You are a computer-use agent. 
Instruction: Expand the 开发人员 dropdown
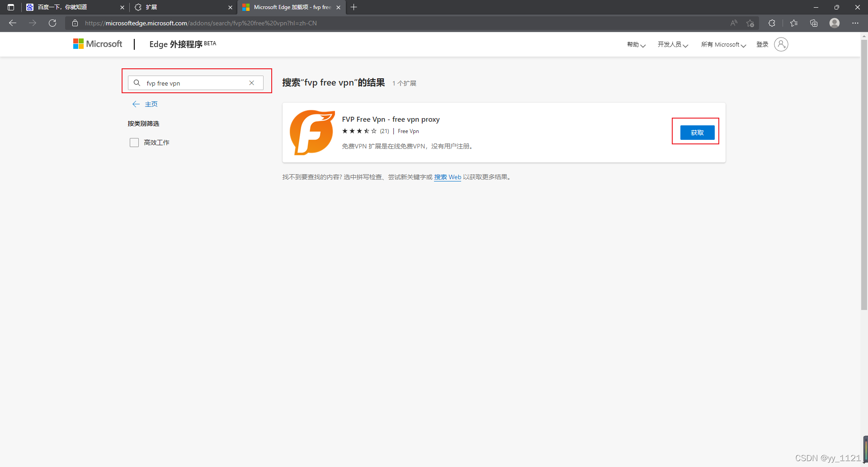(x=672, y=44)
